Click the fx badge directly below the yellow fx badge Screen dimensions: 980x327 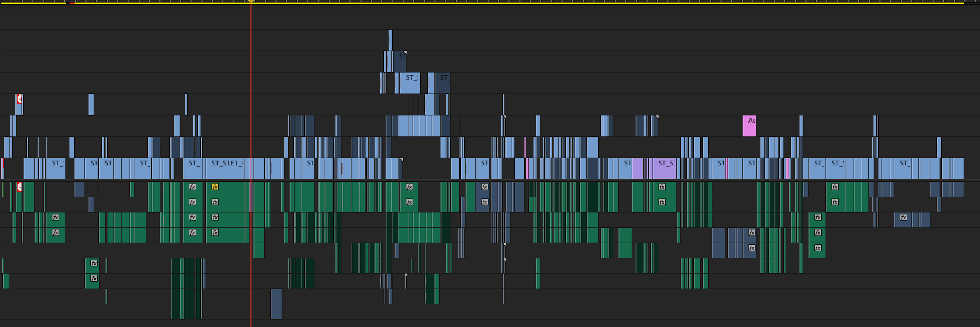point(215,202)
